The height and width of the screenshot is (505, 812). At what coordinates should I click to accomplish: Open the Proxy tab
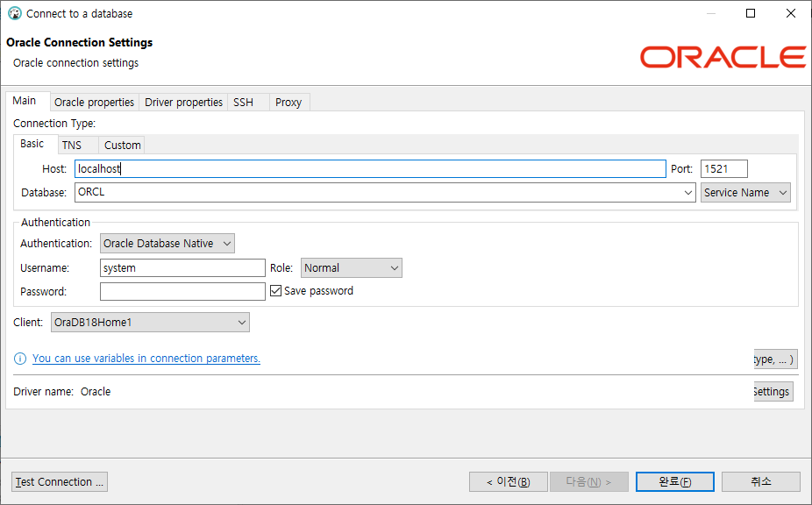point(288,102)
